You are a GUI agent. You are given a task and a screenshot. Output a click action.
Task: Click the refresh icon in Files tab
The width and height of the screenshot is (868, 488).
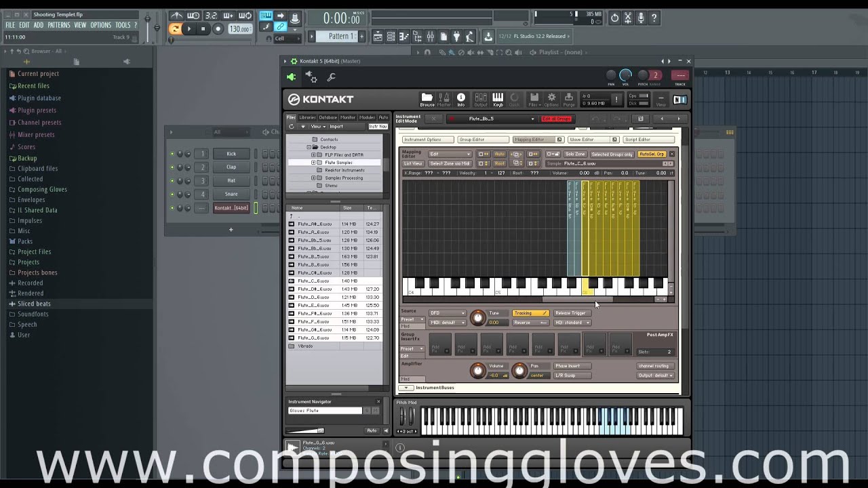[x=292, y=127]
